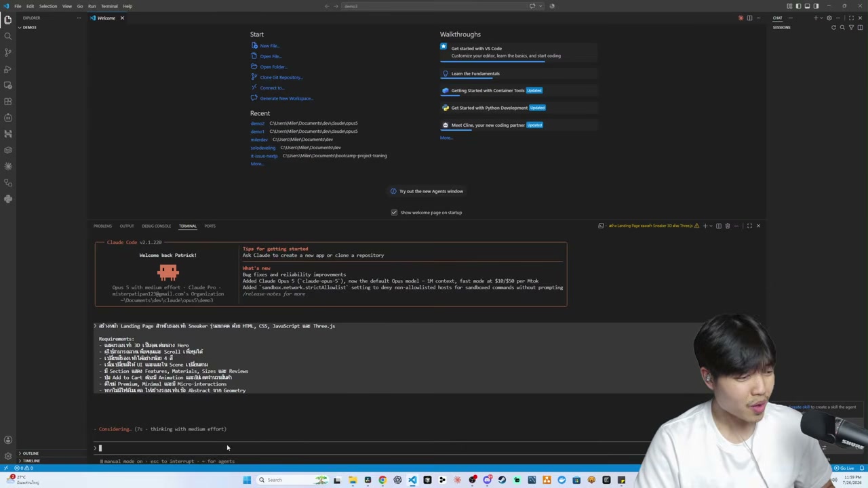Split the terminal panel
The image size is (868, 488).
click(719, 226)
